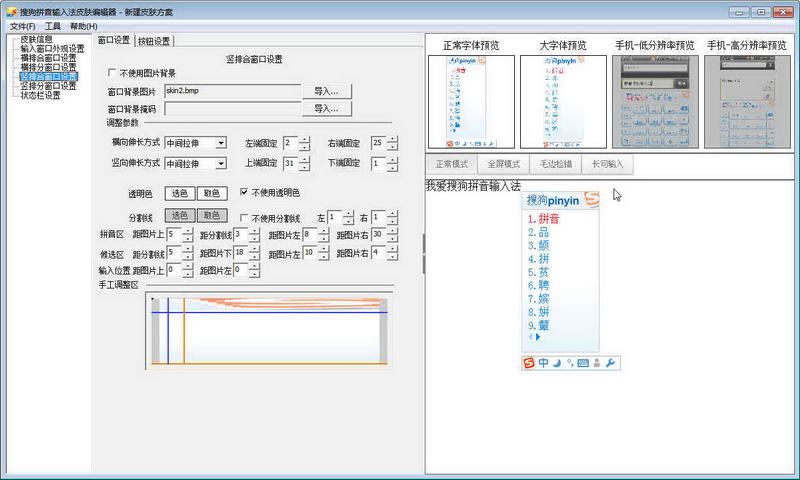Increase the 左端固定 value with up arrow
Viewport: 800px width, 480px height.
click(x=304, y=139)
